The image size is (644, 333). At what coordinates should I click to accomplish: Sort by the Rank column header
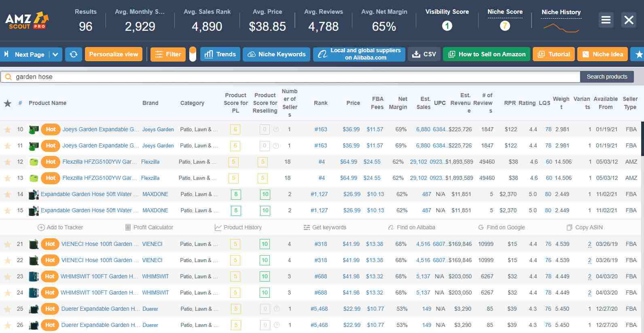tap(321, 103)
